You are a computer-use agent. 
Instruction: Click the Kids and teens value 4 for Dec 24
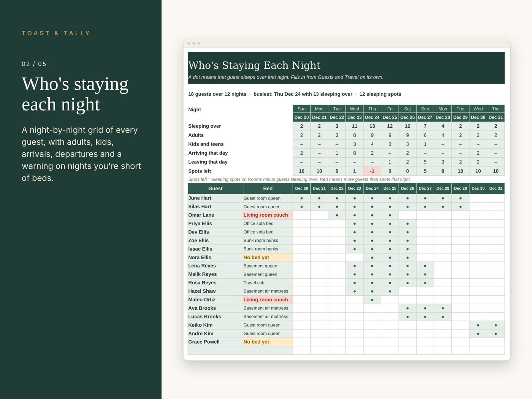pos(372,144)
